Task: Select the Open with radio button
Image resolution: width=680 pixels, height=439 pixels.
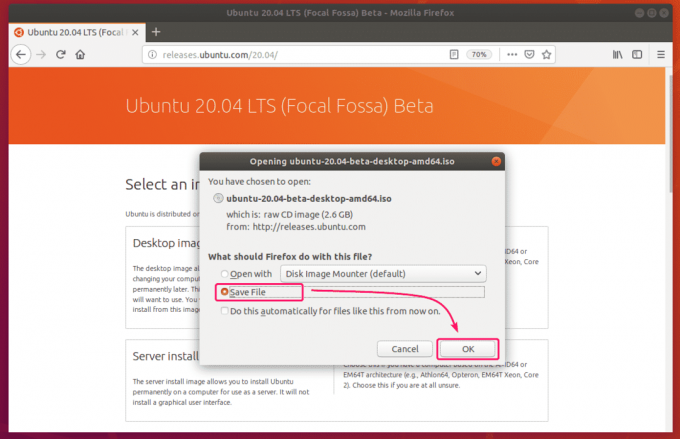Action: point(224,274)
